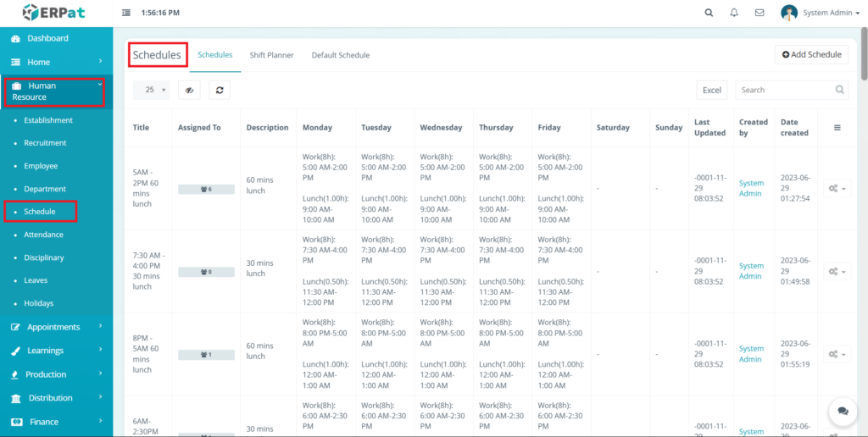Viewport: 868px width, 437px height.
Task: Open the messages envelope icon
Action: click(759, 13)
